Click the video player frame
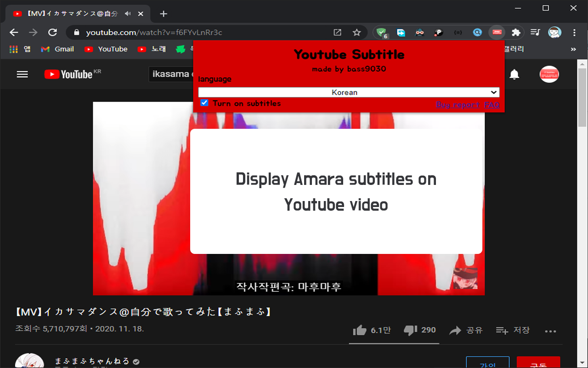The height and width of the screenshot is (368, 588). [288, 198]
